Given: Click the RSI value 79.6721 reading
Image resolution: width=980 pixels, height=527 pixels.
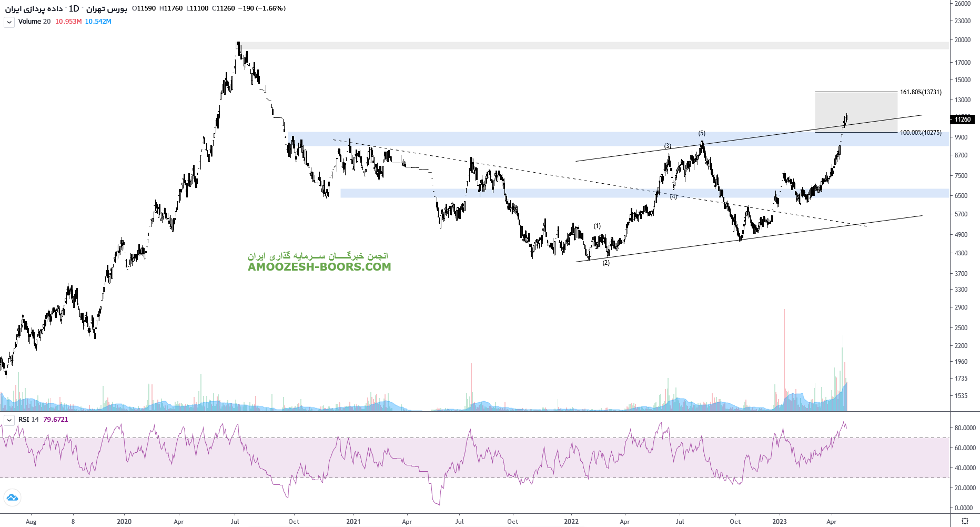Looking at the screenshot, I should pos(56,420).
